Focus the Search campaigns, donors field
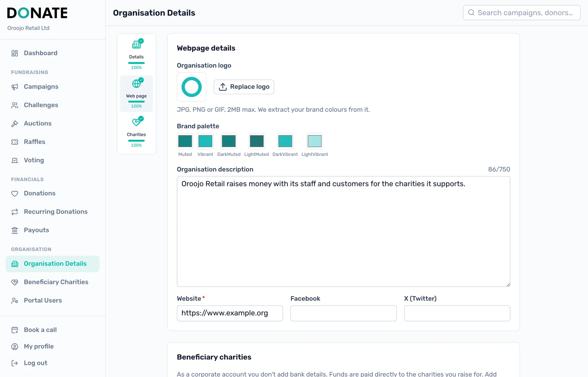This screenshot has height=377, width=588. coord(521,13)
